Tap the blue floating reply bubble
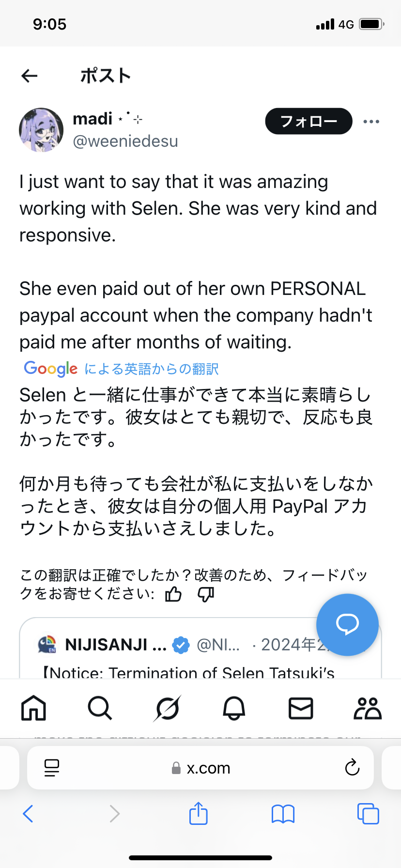The height and width of the screenshot is (868, 401). click(x=347, y=624)
